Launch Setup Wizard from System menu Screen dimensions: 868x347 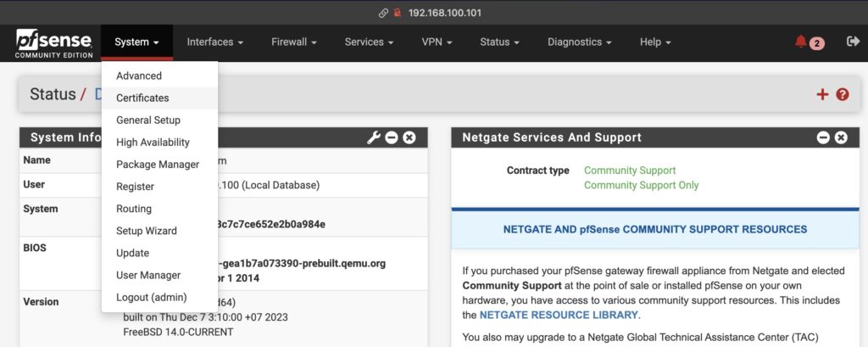click(x=159, y=231)
